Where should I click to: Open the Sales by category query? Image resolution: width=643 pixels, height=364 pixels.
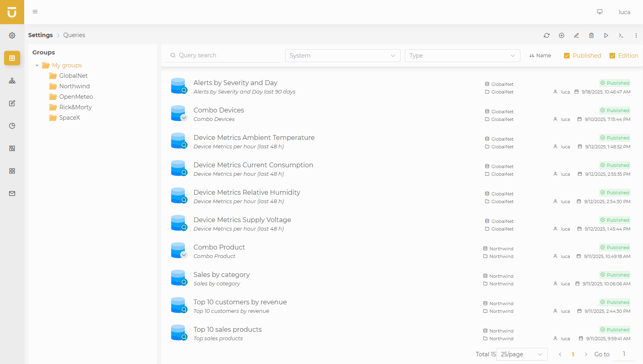click(x=221, y=275)
